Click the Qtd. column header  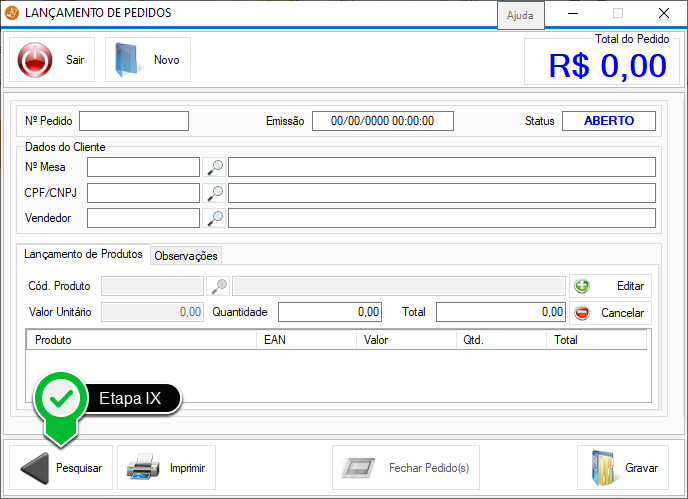click(x=502, y=340)
